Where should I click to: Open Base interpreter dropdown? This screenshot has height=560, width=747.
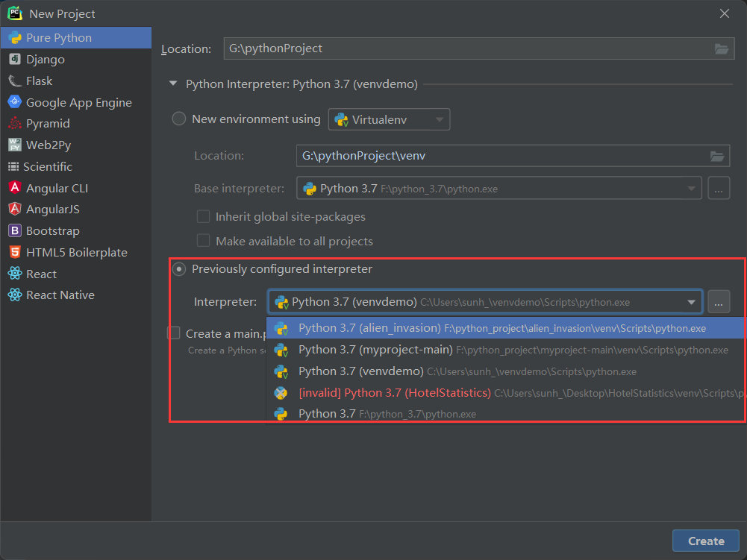[x=498, y=188]
